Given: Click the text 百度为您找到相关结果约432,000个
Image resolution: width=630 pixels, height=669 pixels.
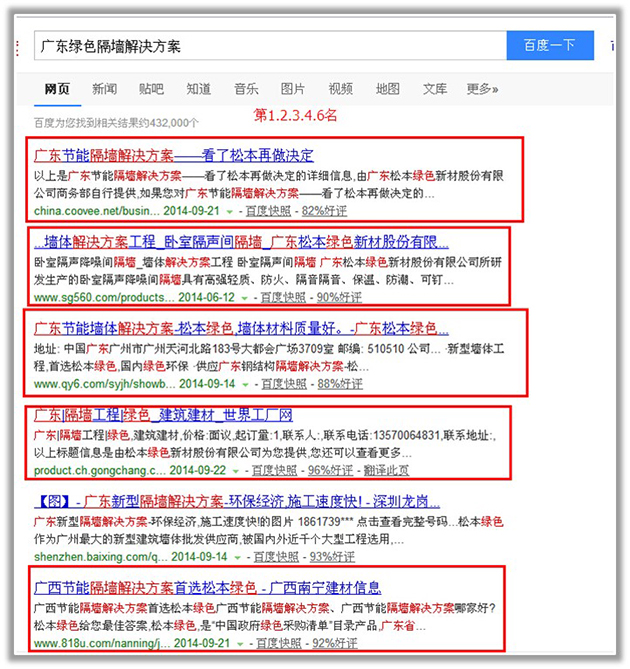Looking at the screenshot, I should click(116, 123).
